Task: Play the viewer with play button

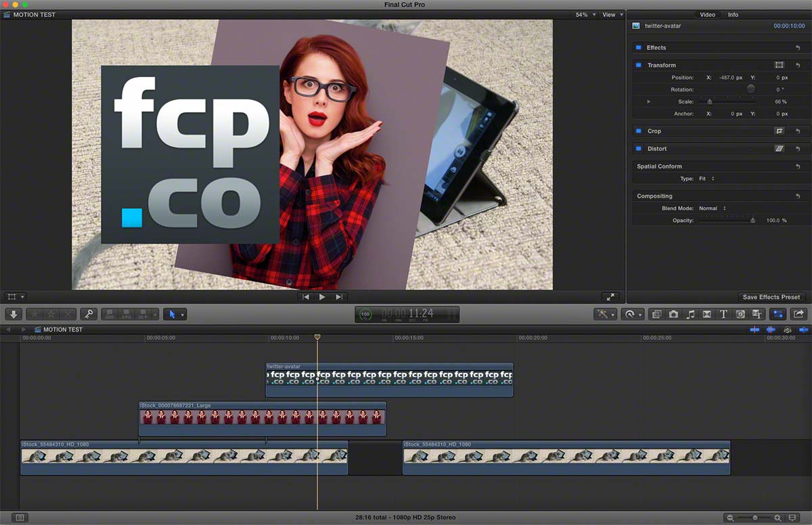Action: coord(322,296)
